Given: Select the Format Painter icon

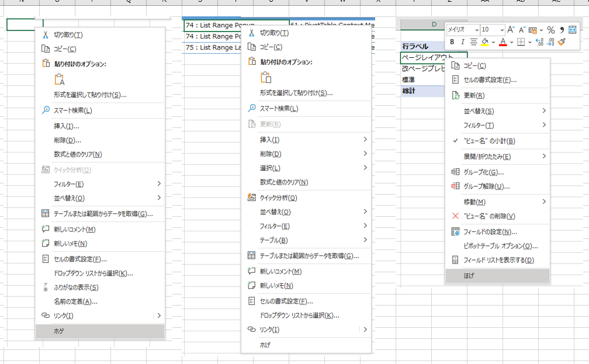Looking at the screenshot, I should pos(563,41).
